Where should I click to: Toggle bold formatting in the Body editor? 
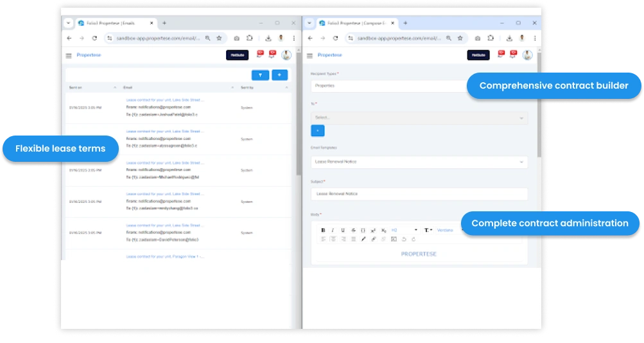[323, 231]
